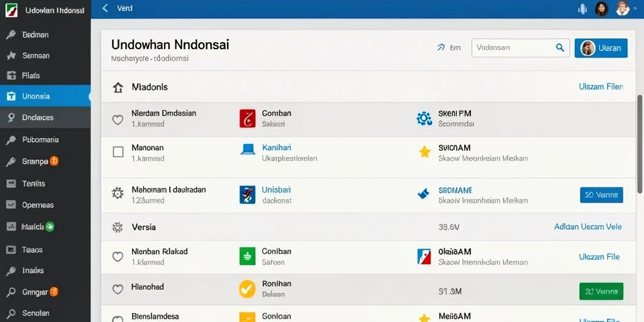Open the second user avatar in top bar
Screen dimensions: 644x322
coord(623,9)
